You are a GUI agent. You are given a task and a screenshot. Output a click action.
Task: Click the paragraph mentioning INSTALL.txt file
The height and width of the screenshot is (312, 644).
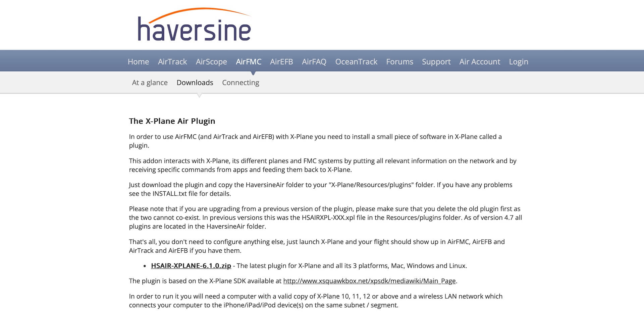point(320,189)
